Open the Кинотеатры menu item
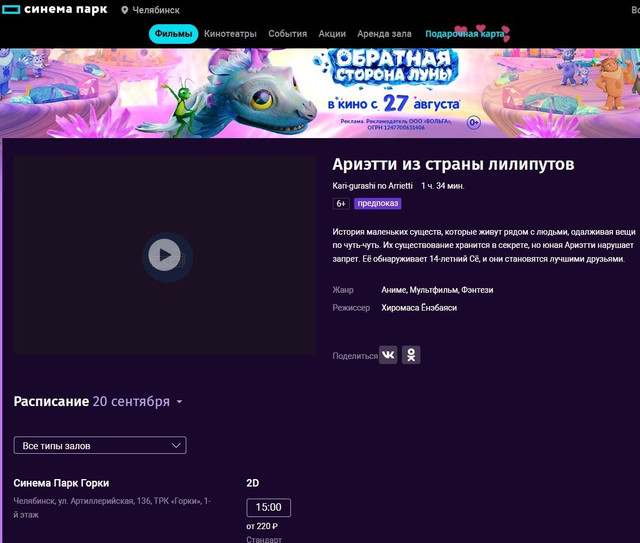The image size is (640, 543). point(230,34)
